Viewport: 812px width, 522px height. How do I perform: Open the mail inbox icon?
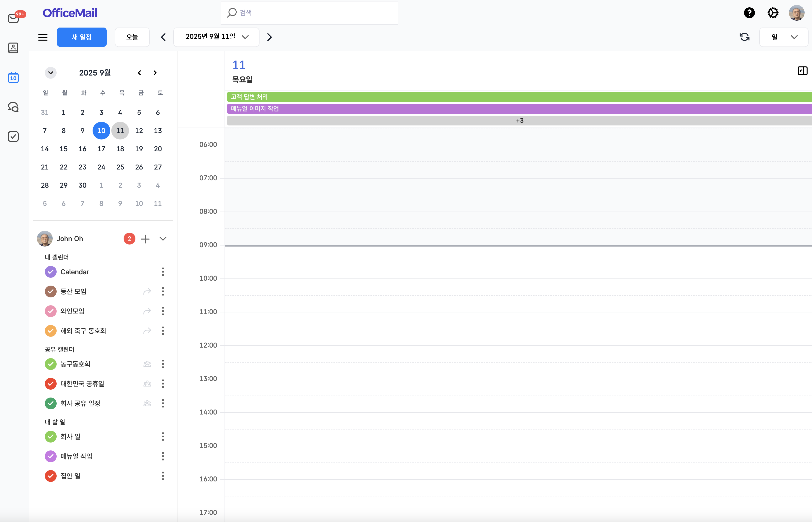coord(13,18)
